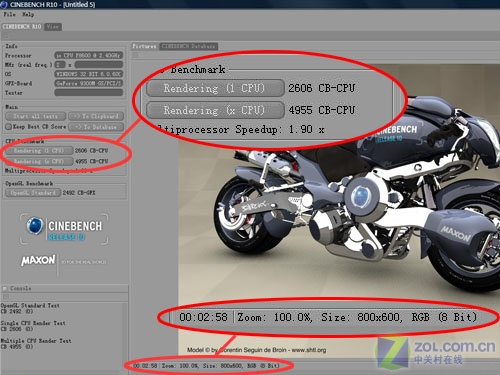Click the GFX-Board label
The width and height of the screenshot is (500, 375).
click(x=19, y=83)
